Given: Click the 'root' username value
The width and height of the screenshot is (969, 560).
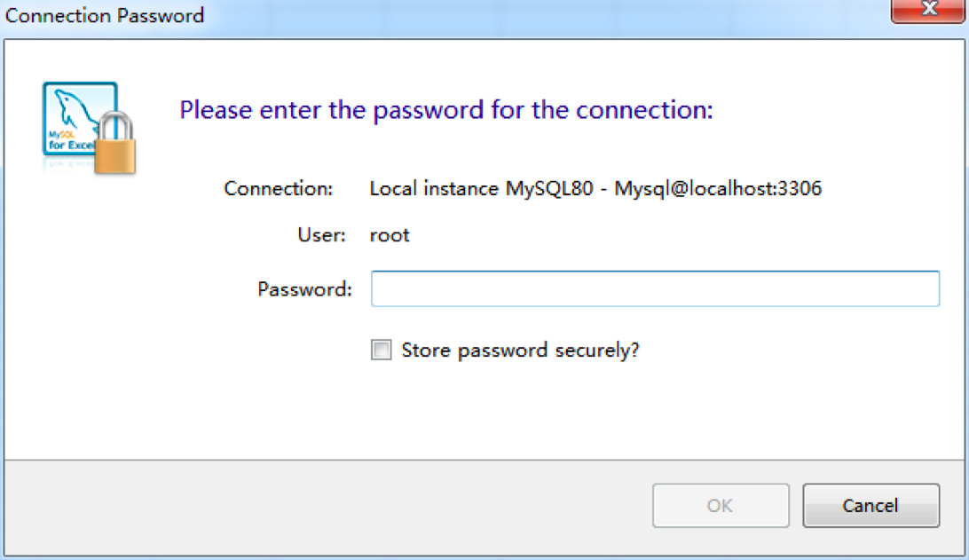Looking at the screenshot, I should [x=390, y=235].
